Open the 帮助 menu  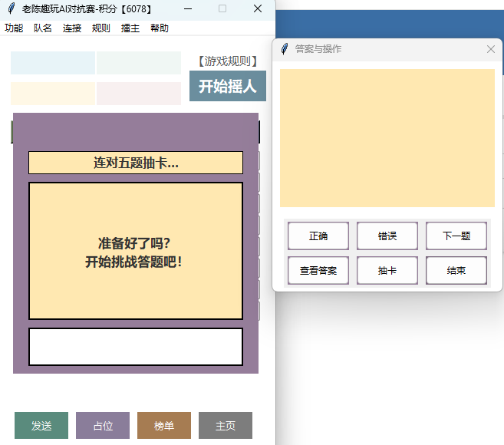160,28
